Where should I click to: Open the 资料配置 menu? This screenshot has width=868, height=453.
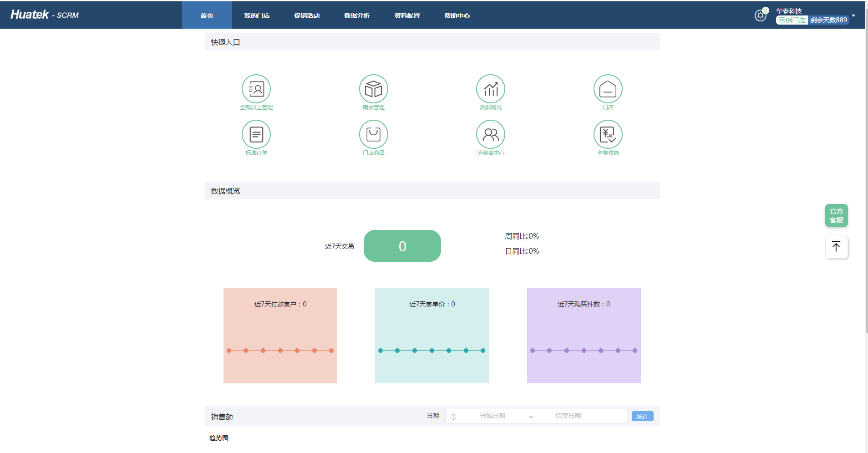407,15
